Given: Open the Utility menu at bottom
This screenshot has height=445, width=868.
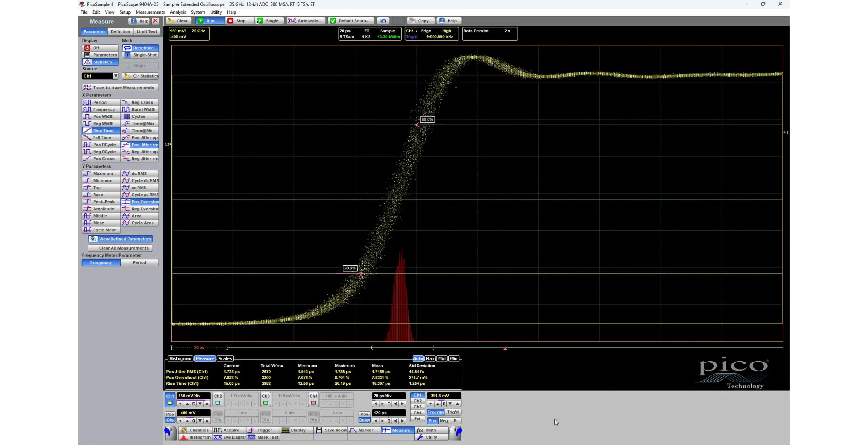Looking at the screenshot, I should tap(432, 437).
